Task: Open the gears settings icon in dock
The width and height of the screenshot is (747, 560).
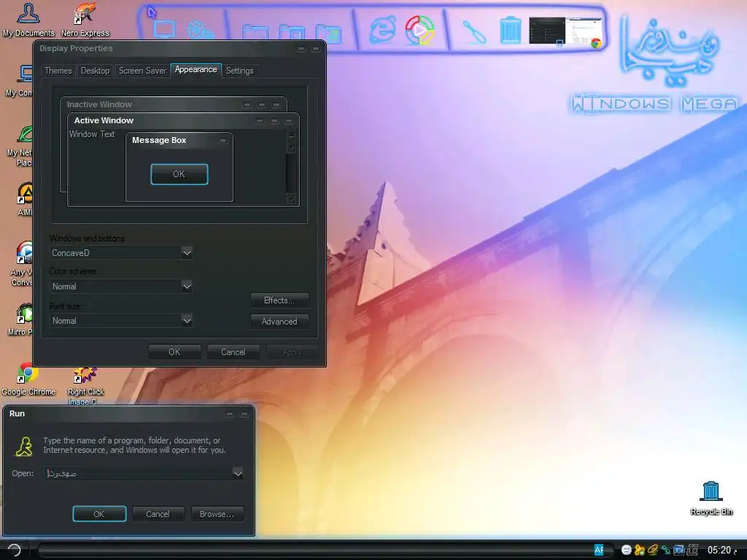Action: (200, 31)
